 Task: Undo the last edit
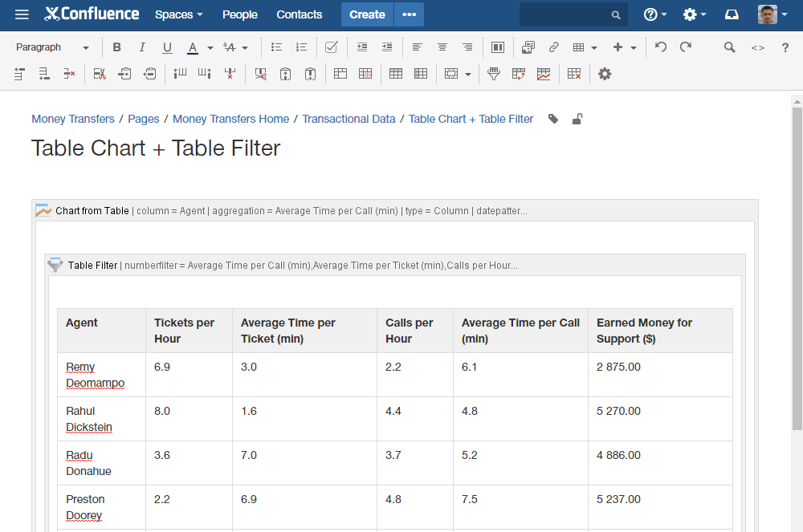[x=661, y=47]
